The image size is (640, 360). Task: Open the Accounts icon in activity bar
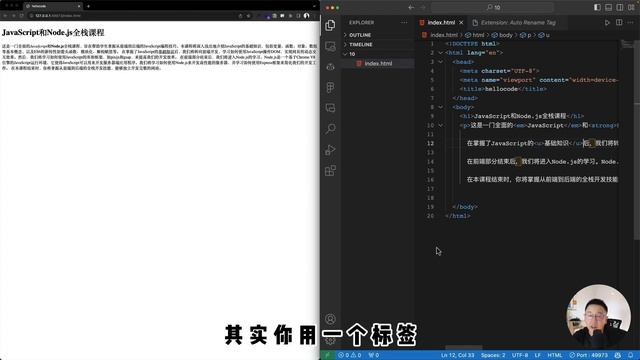330,319
